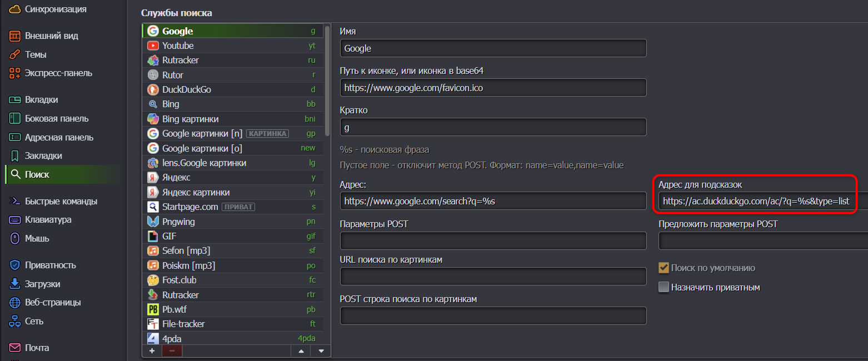Select the YouTube icon in the search services list
The width and height of the screenshot is (868, 361).
tap(153, 46)
